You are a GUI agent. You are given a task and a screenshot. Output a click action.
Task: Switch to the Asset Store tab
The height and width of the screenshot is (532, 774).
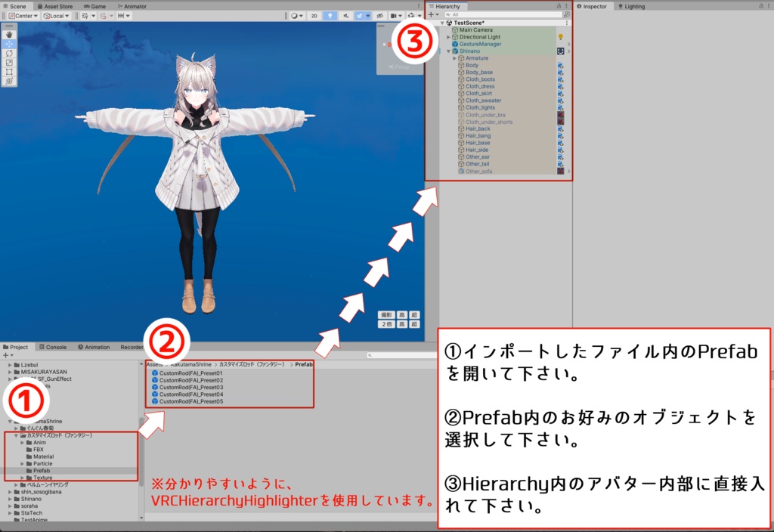pyautogui.click(x=54, y=6)
